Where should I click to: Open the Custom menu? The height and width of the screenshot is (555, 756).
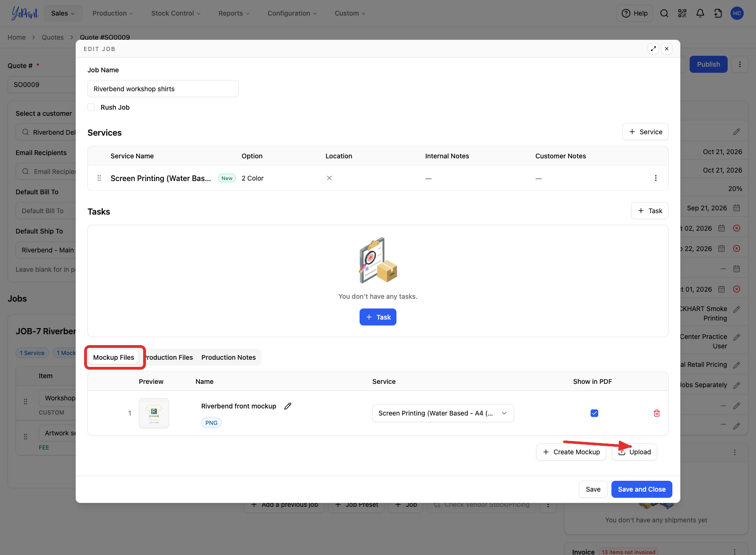[350, 13]
